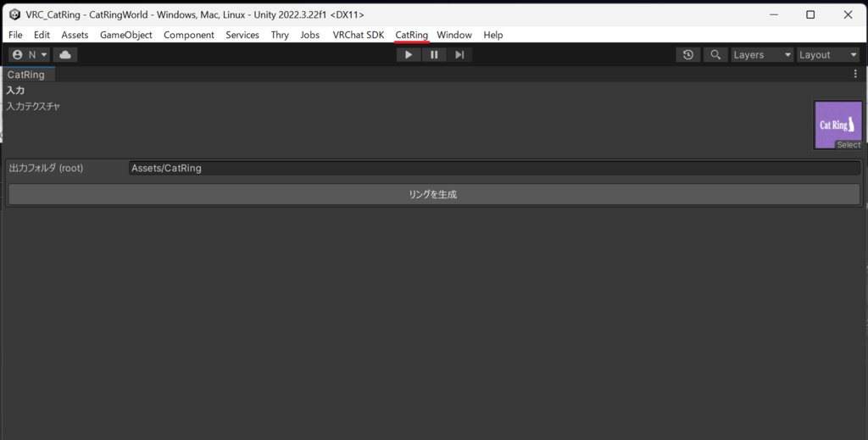The width and height of the screenshot is (868, 440).
Task: Click the Cat Ring texture thumbnail
Action: coord(837,123)
